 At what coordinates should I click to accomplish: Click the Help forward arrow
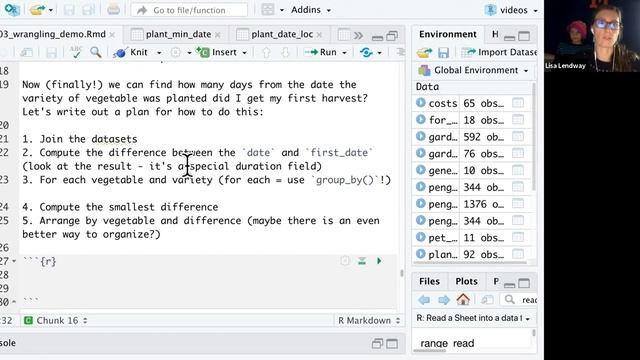click(443, 300)
